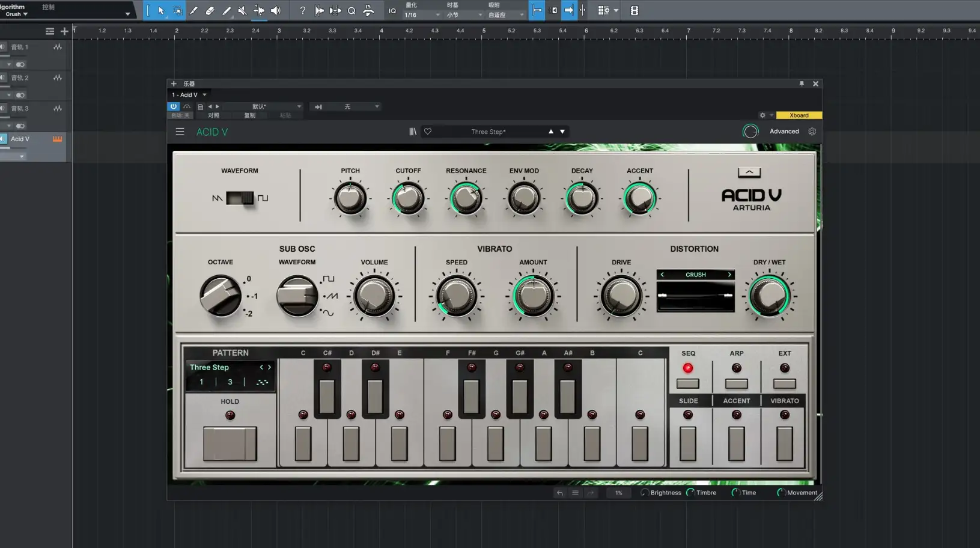The width and height of the screenshot is (980, 548).
Task: Click the DECAY knob
Action: 582,199
